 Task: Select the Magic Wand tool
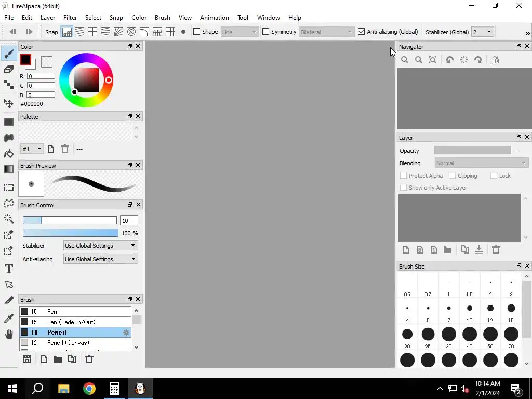9,219
